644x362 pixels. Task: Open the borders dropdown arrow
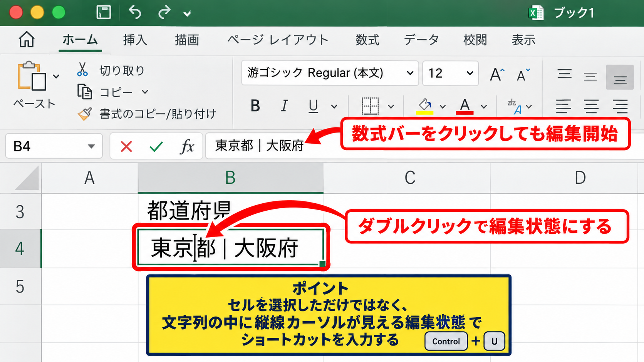coord(391,107)
